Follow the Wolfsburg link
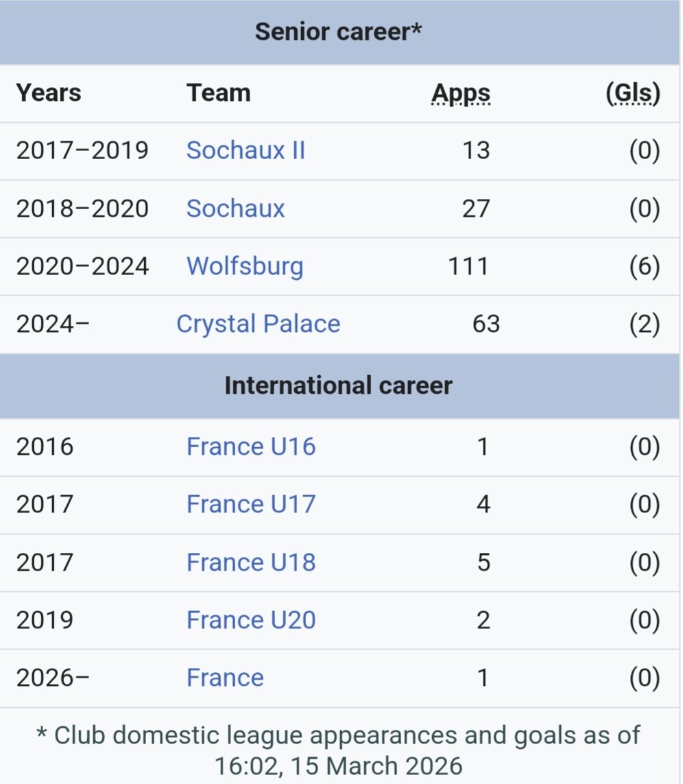Screen dimensions: 683x784 click(245, 266)
